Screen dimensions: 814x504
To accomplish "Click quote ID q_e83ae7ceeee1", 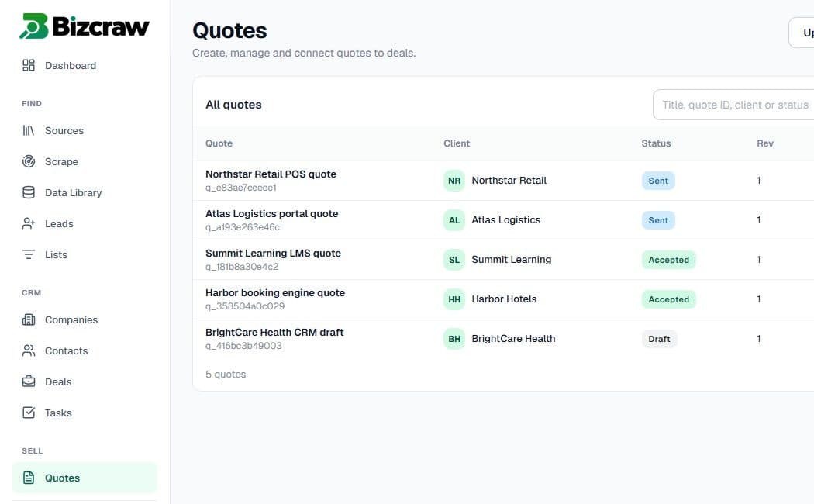I will (x=241, y=188).
